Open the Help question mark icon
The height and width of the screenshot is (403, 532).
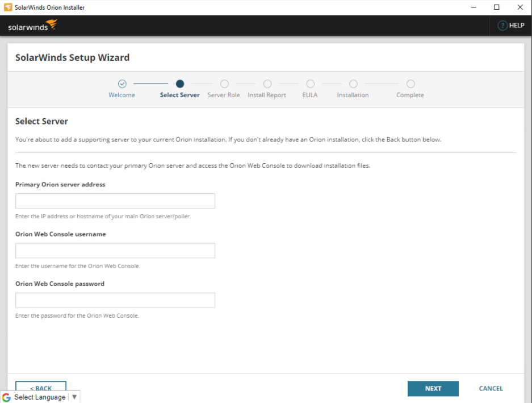(x=502, y=26)
